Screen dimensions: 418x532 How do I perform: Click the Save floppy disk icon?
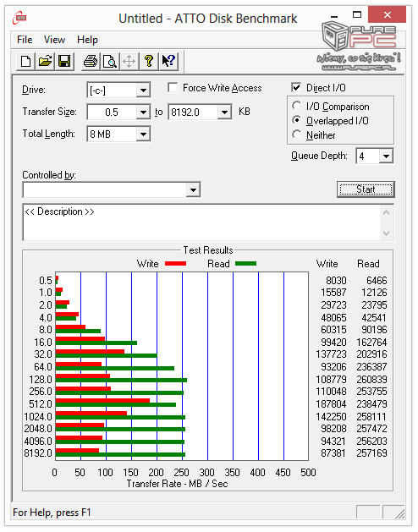pos(64,62)
